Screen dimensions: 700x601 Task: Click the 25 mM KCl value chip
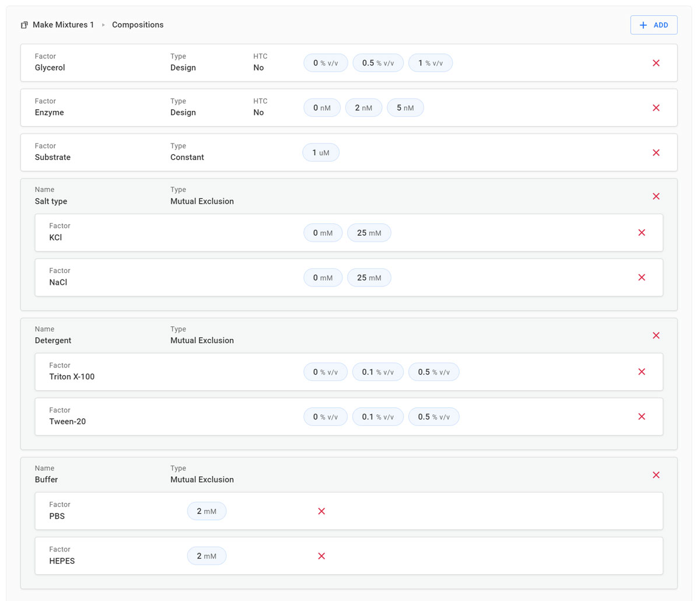tap(369, 233)
